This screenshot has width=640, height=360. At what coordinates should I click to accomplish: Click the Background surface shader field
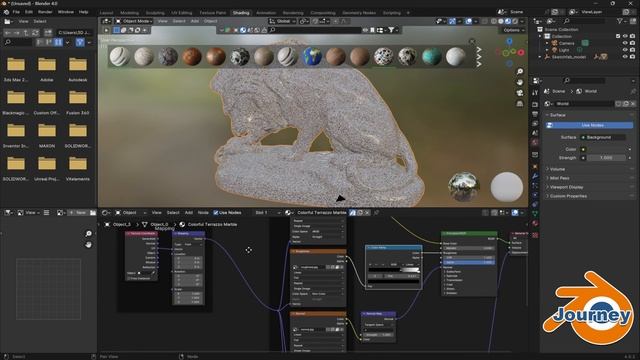click(603, 137)
